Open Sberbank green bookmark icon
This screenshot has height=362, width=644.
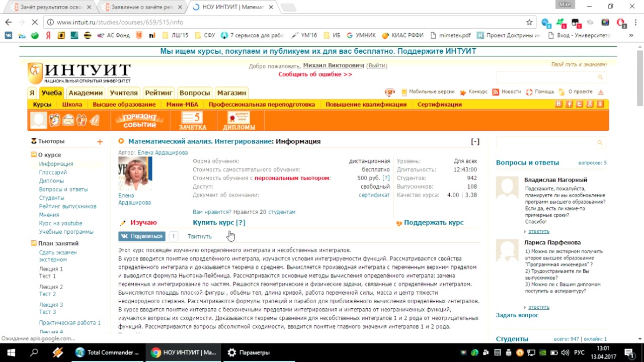(35, 35)
